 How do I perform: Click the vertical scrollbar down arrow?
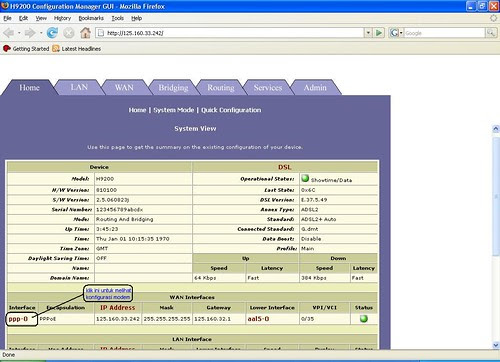coord(496,345)
